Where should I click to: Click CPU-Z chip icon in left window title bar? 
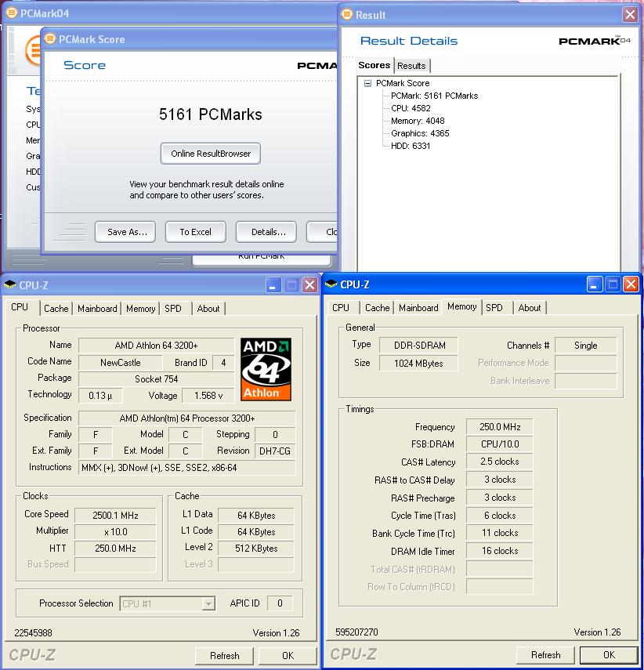(10, 284)
